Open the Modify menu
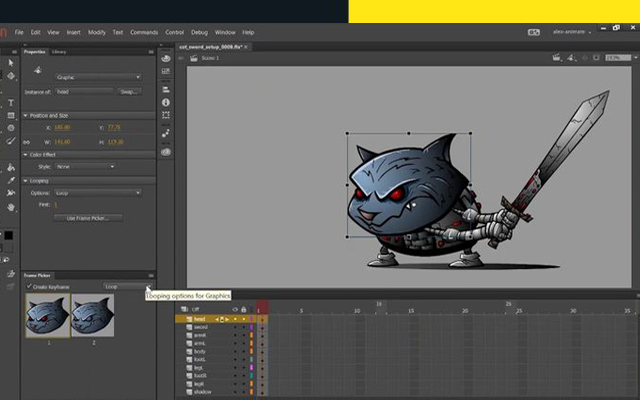This screenshot has height=400, width=640. (96, 32)
